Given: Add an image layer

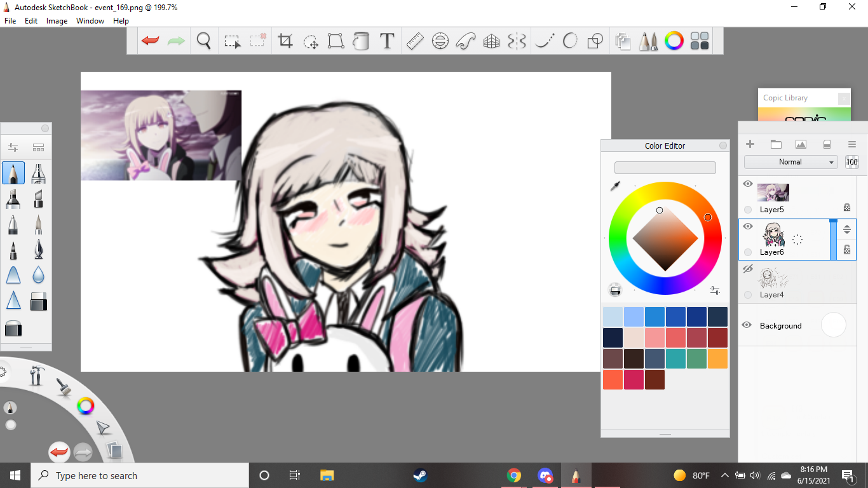Looking at the screenshot, I should pyautogui.click(x=801, y=144).
